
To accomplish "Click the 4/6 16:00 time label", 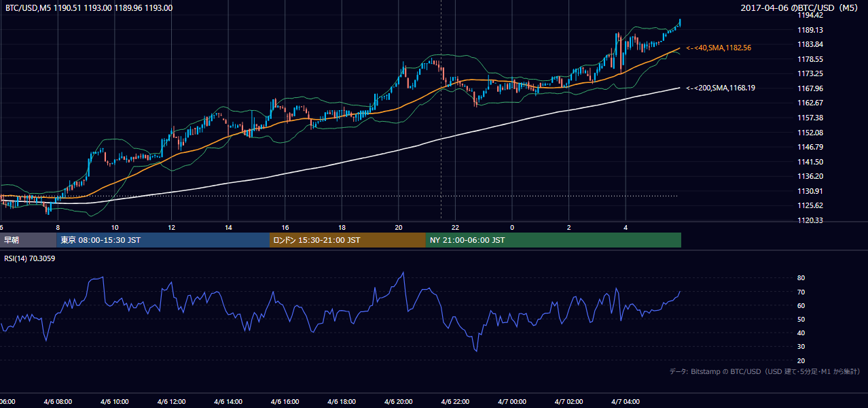I will pyautogui.click(x=285, y=402).
